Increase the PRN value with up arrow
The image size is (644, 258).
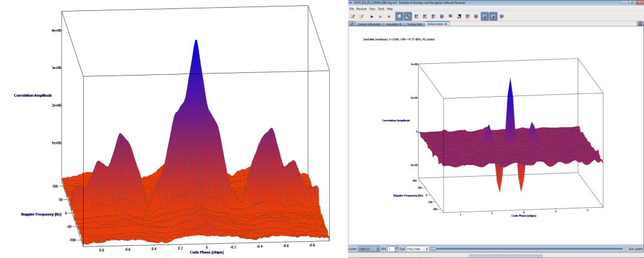396,248
